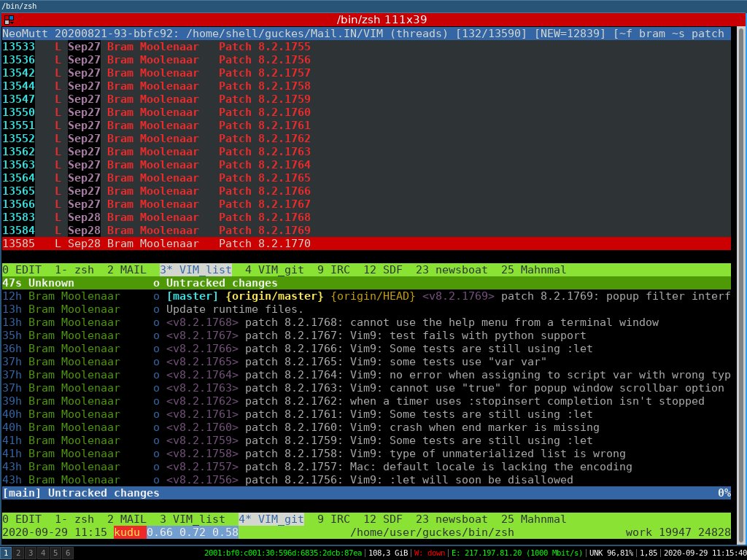Click the {origin/HEAD} ref label
747x560 pixels.
click(x=373, y=296)
